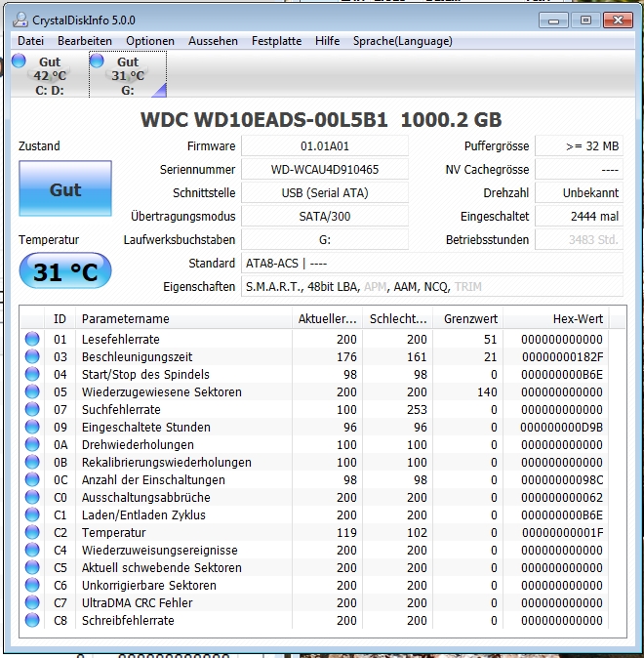Click the status circle for Wiederzugewiesene Sektoren

(32, 391)
